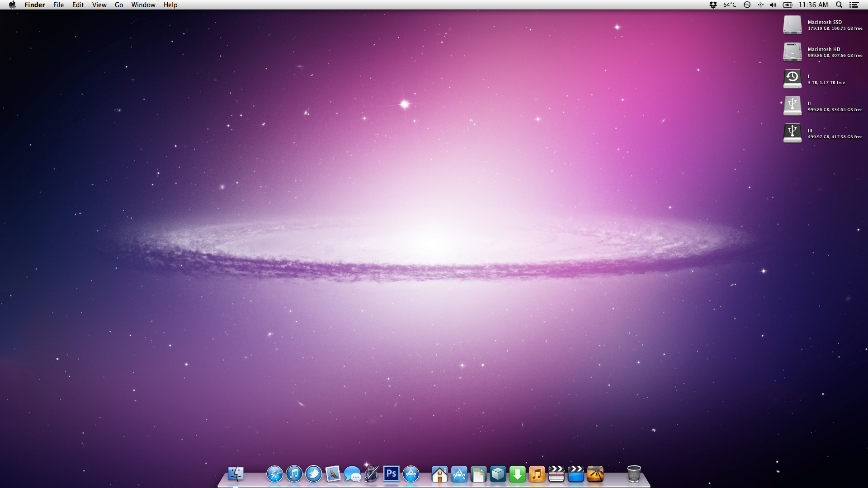Open the View menu
Image resolution: width=868 pixels, height=488 pixels.
click(x=99, y=5)
